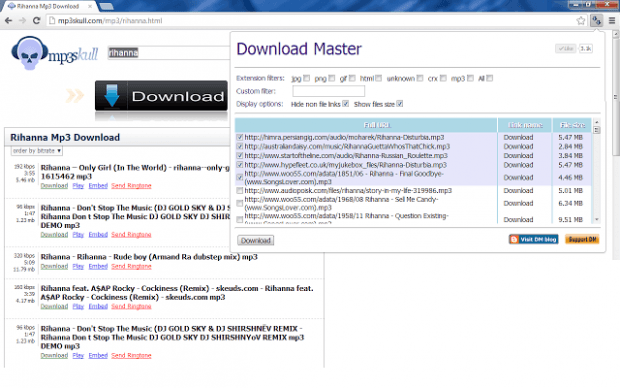Screen dimensions: 620x388
Task: Check the Question Existing mp3 link
Action: tap(240, 220)
